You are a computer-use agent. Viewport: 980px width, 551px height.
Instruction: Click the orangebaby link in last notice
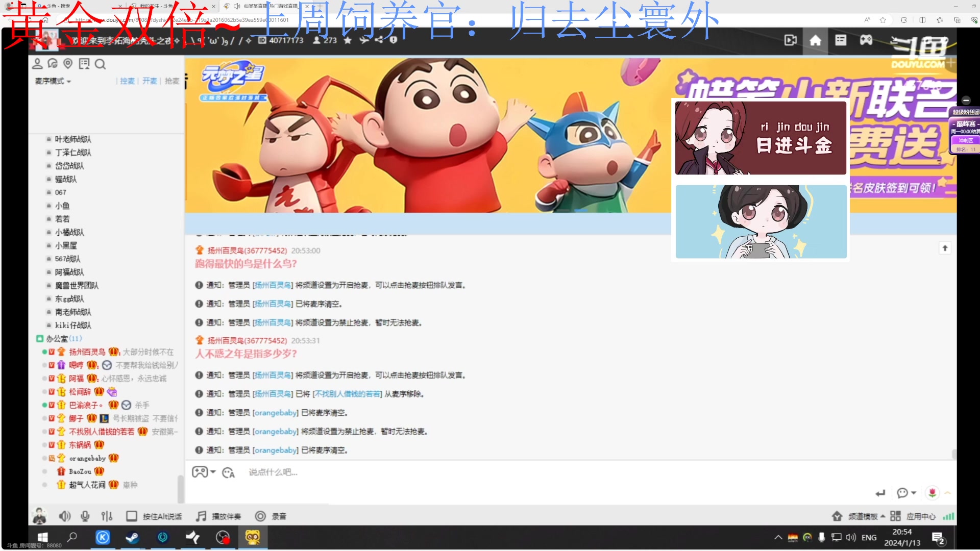tap(276, 450)
